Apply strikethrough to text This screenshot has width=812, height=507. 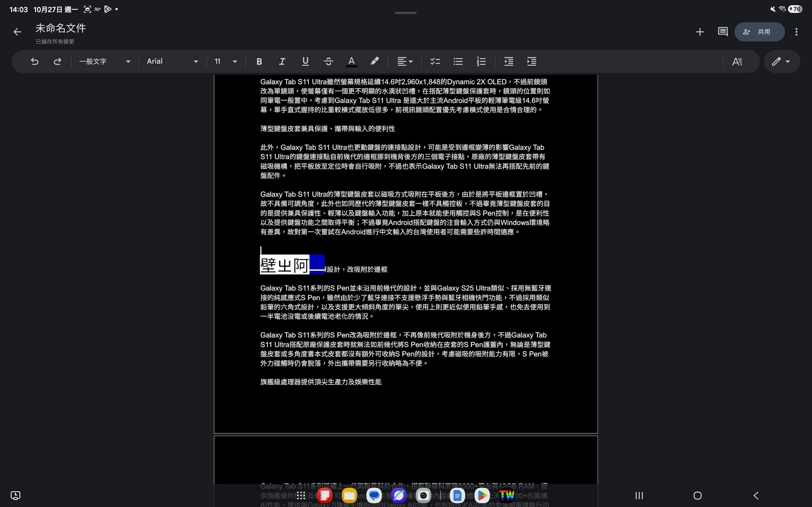pos(328,61)
